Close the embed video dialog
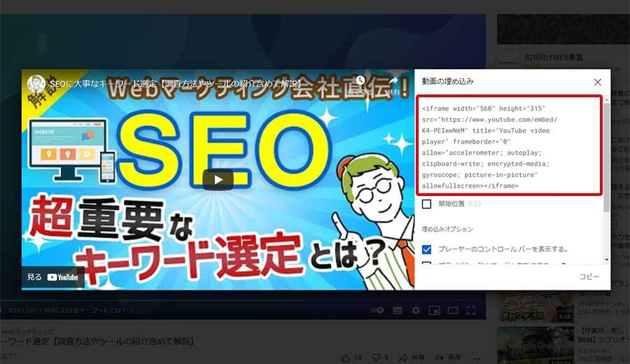630x364 pixels. click(x=598, y=82)
